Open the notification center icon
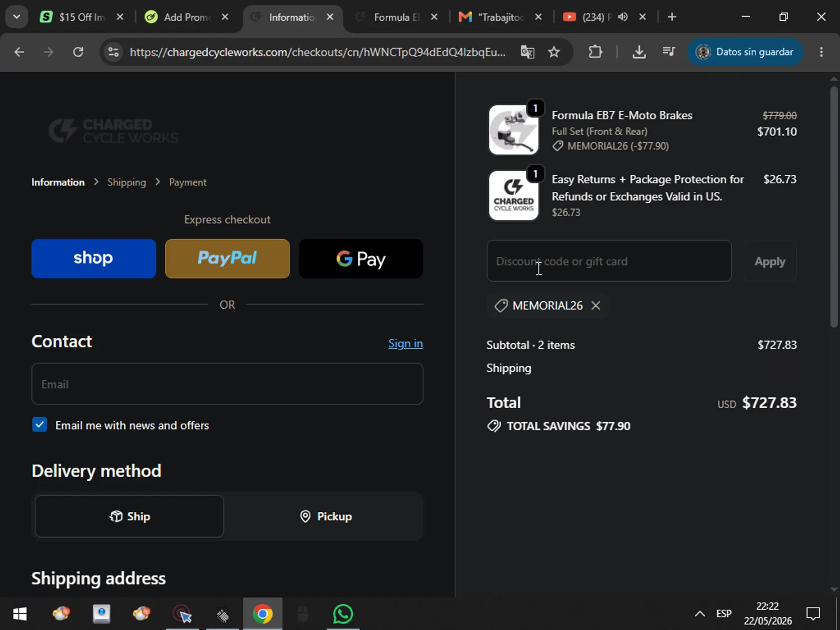This screenshot has height=630, width=840. 813,614
